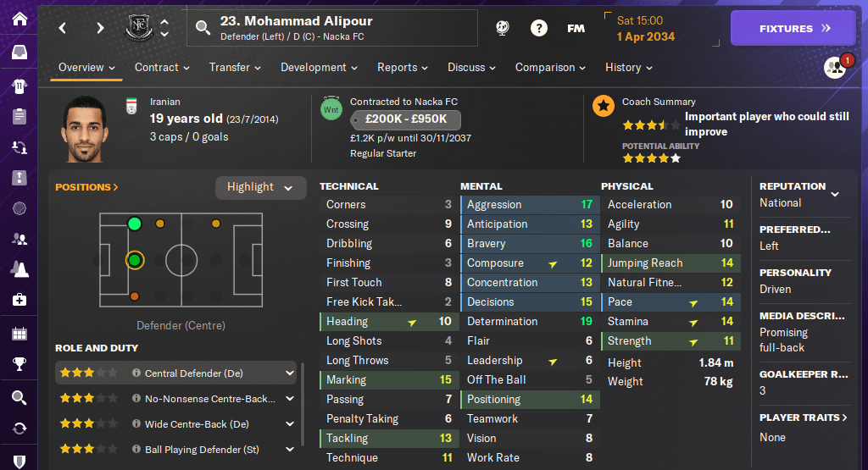Open the medical kit icon in sidebar
This screenshot has width=868, height=470.
[x=19, y=300]
